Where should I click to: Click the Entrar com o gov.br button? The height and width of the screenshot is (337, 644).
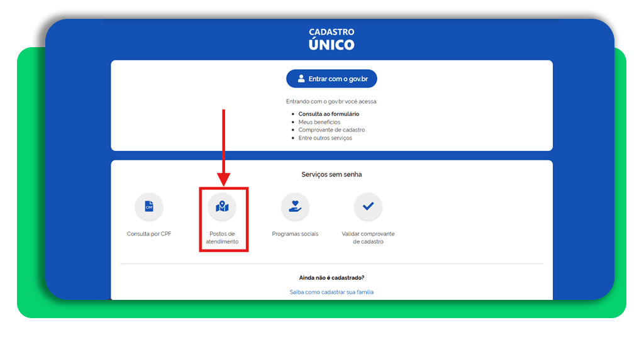331,79
